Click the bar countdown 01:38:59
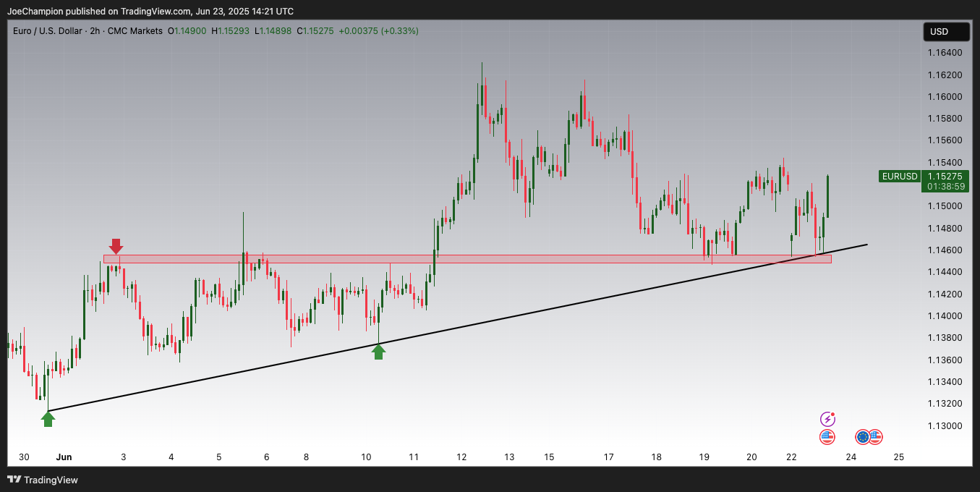 point(945,187)
